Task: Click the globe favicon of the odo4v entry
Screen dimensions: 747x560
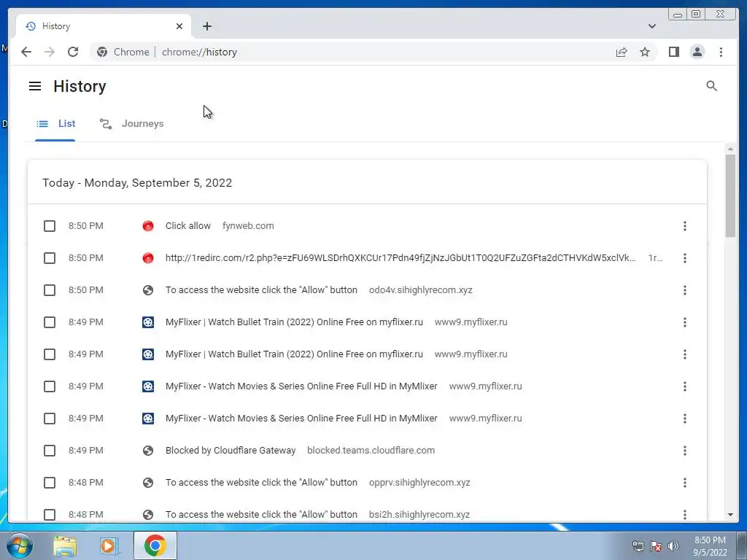Action: click(x=148, y=290)
